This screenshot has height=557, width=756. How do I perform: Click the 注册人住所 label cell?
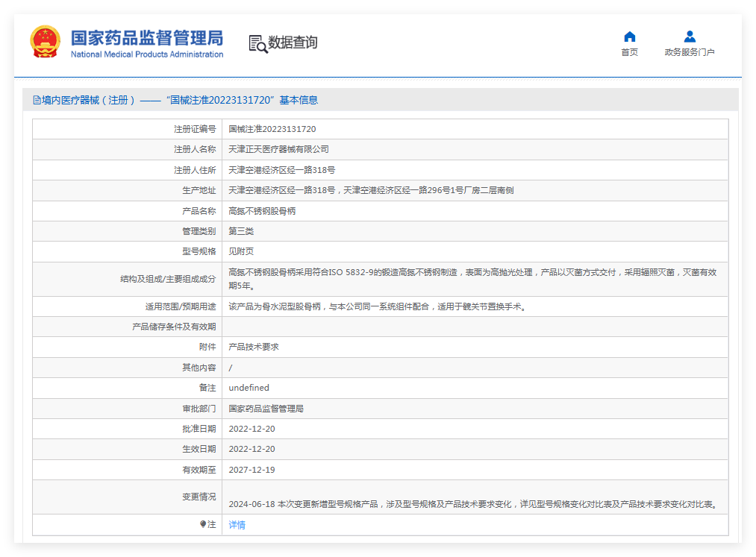pos(128,170)
